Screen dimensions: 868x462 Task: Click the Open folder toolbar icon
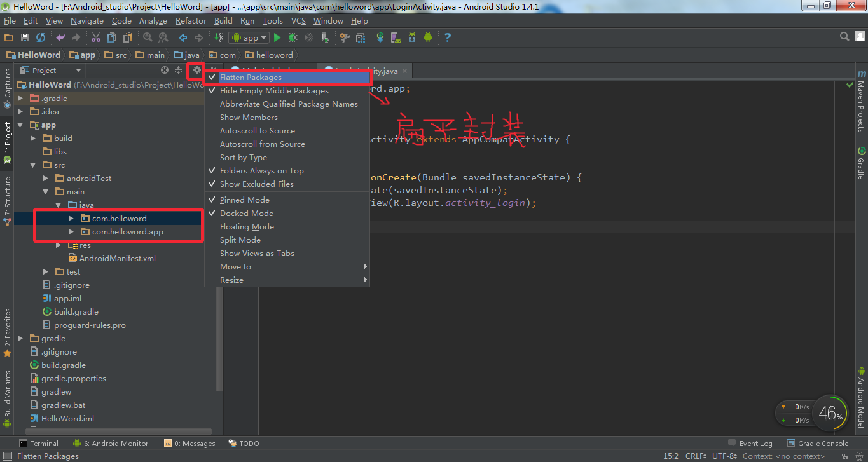[x=9, y=38]
